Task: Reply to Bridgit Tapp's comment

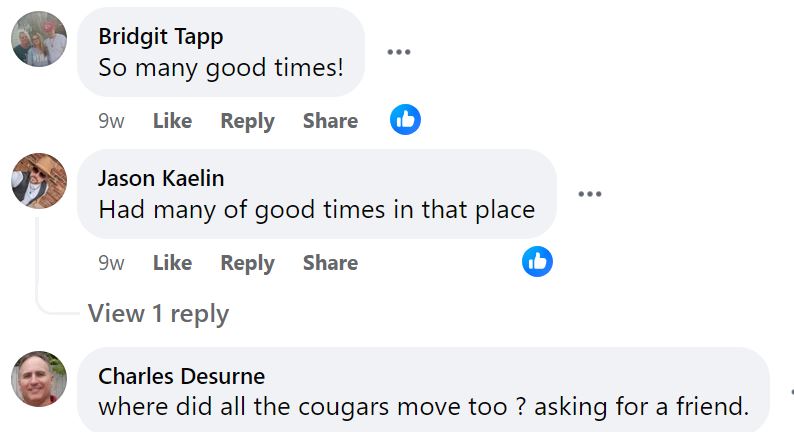Action: click(247, 121)
